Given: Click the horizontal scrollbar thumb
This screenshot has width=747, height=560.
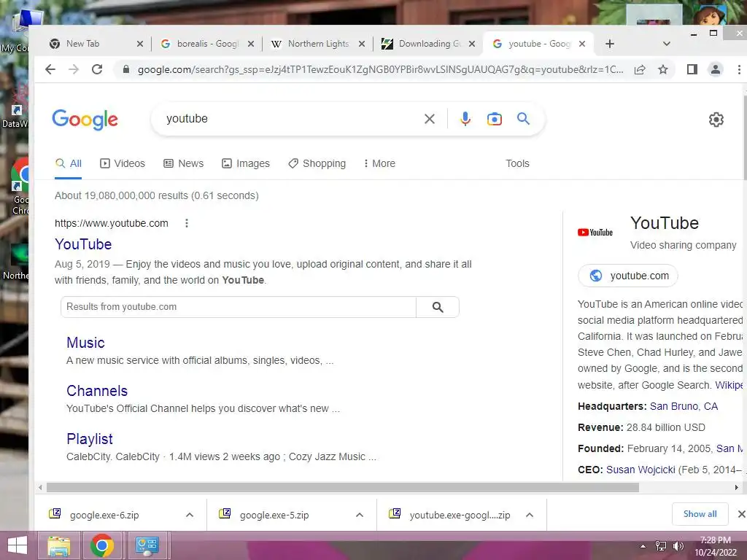Looking at the screenshot, I should (343, 487).
